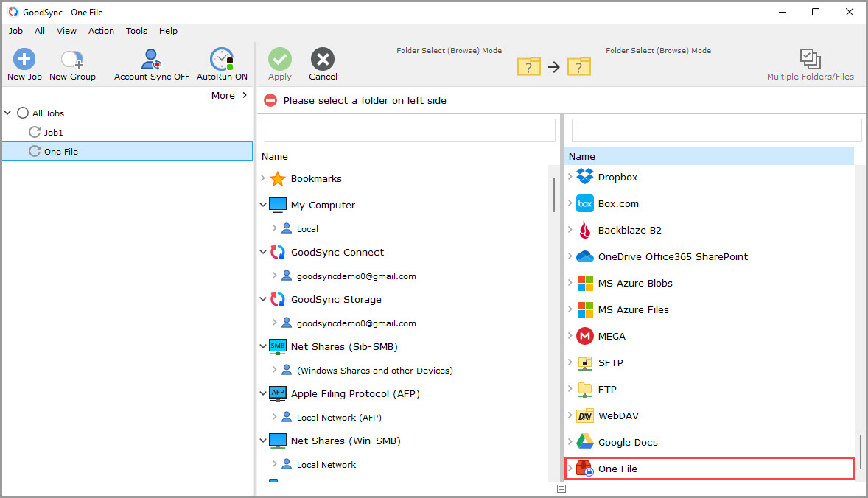Click the WebDAV icon
The width and height of the screenshot is (868, 498).
click(x=584, y=416)
